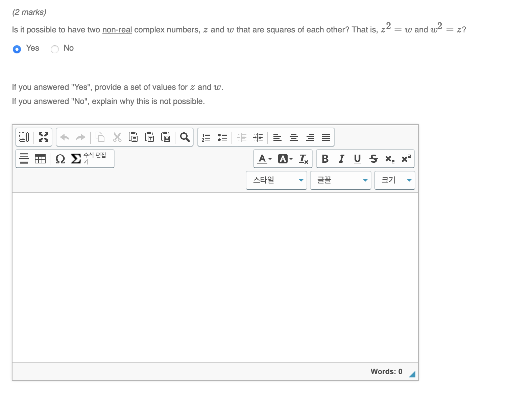Redo the last edit
This screenshot has width=532, height=397.
[x=81, y=137]
